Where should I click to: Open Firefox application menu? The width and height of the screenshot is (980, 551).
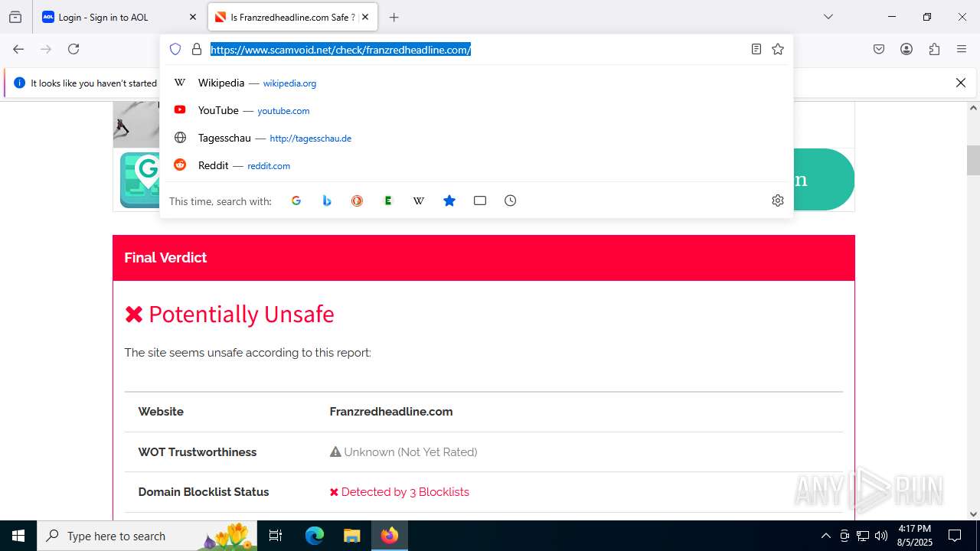tap(962, 49)
